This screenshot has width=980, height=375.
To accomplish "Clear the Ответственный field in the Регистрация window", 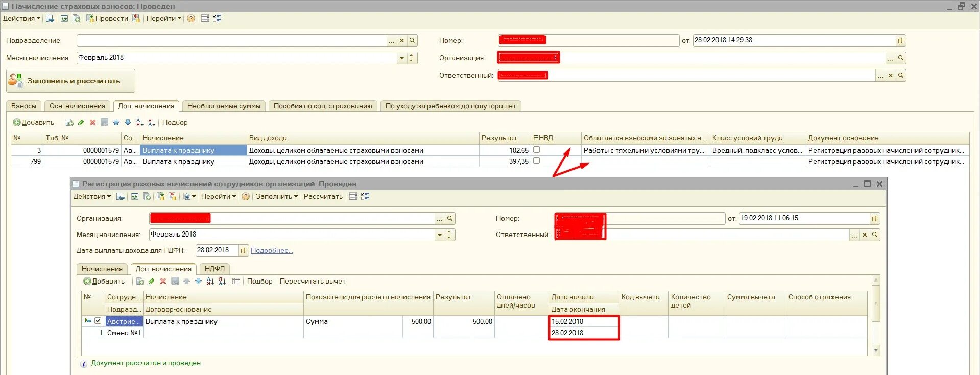I will [865, 235].
